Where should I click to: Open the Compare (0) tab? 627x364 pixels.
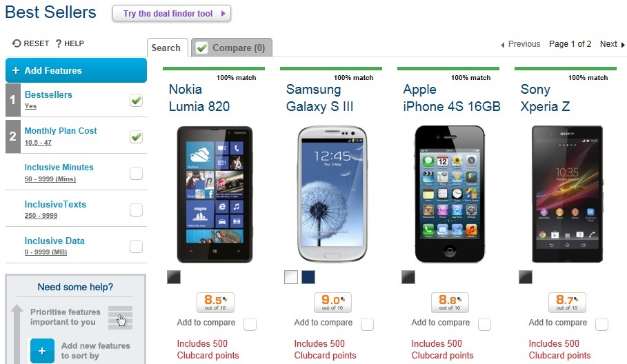[x=232, y=48]
